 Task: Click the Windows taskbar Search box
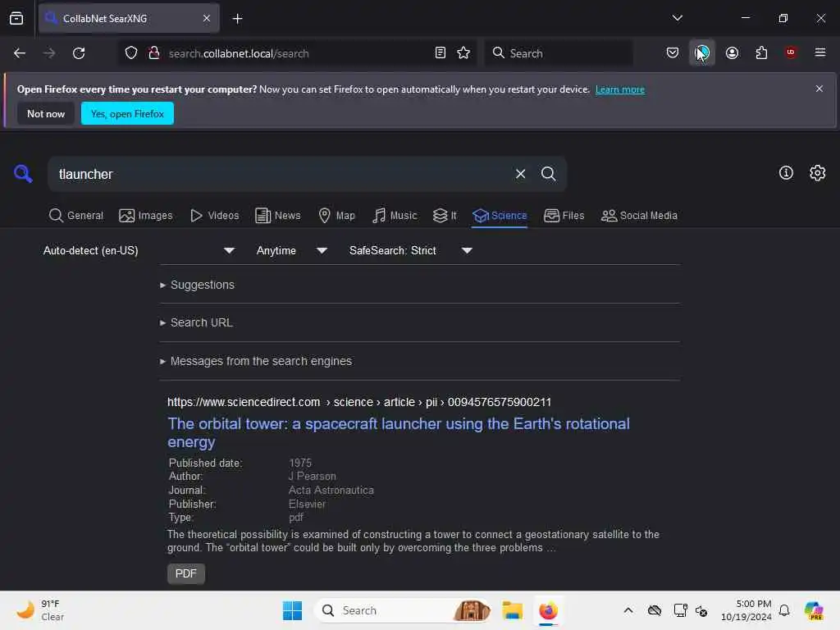click(x=403, y=610)
